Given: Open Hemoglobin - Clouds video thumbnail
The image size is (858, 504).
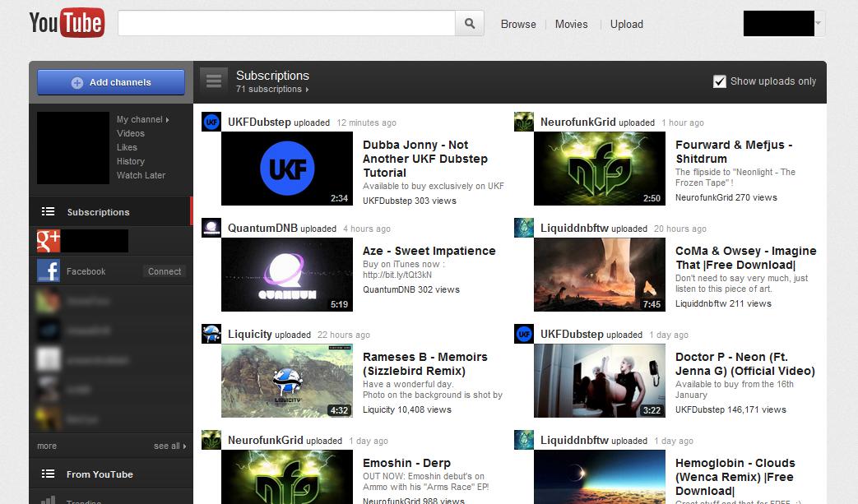Looking at the screenshot, I should click(599, 477).
